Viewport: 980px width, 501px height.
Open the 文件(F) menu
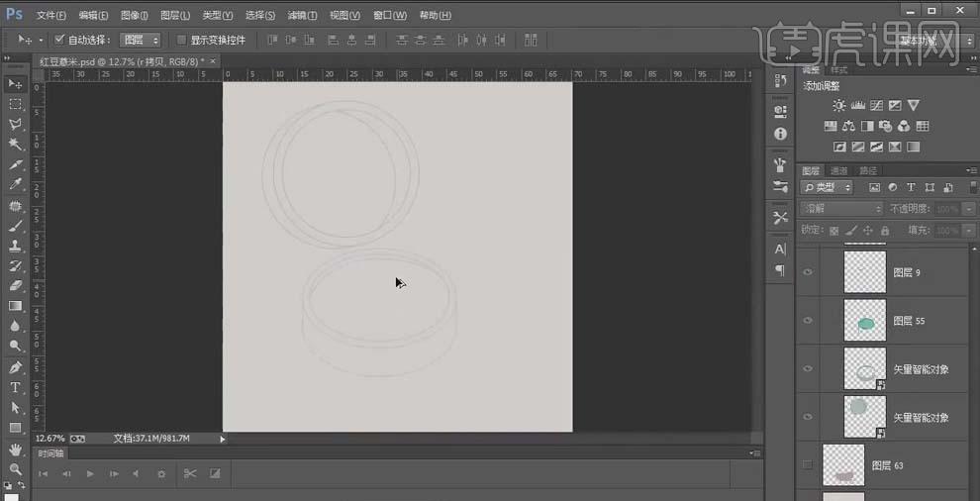click(51, 15)
